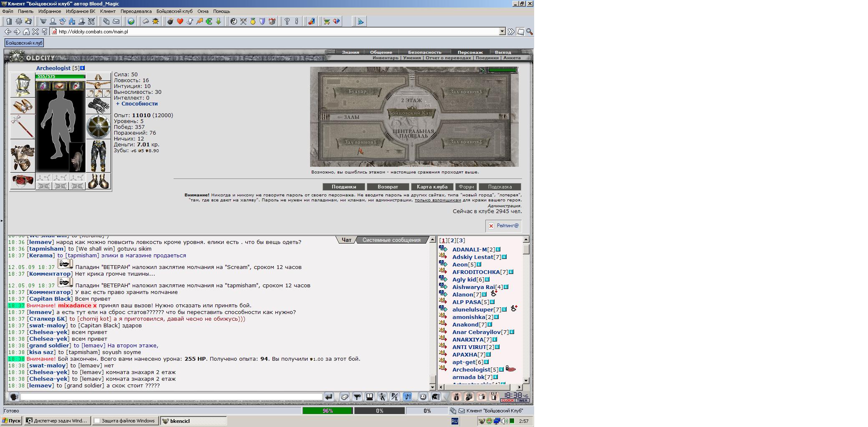Viewport: 868px width, 427px height.
Task: Click the helmet equipment slot icon
Action: [23, 85]
